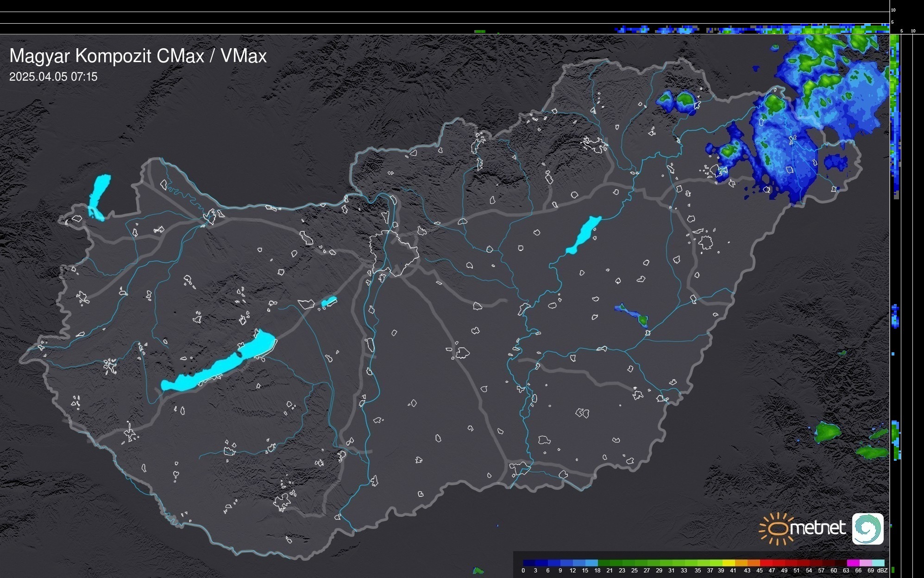Screen dimensions: 924x578
Task: Click the dBZ unit label on legend
Action: click(x=882, y=571)
